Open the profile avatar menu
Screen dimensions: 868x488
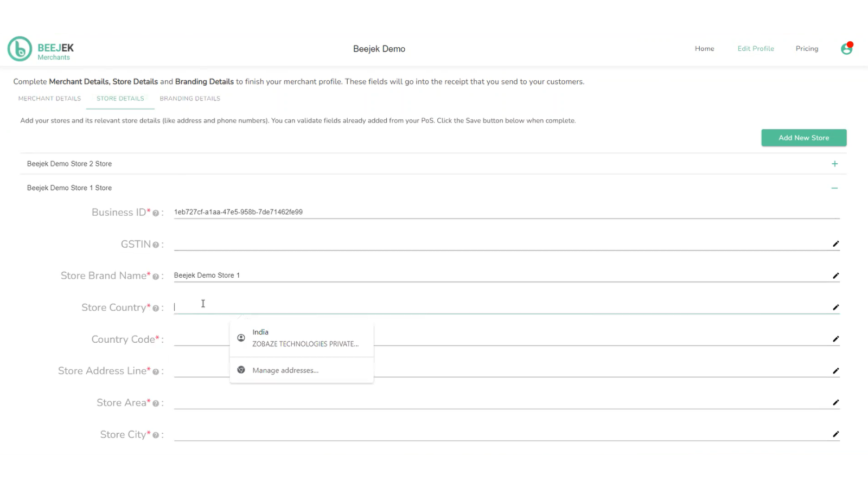click(x=846, y=49)
